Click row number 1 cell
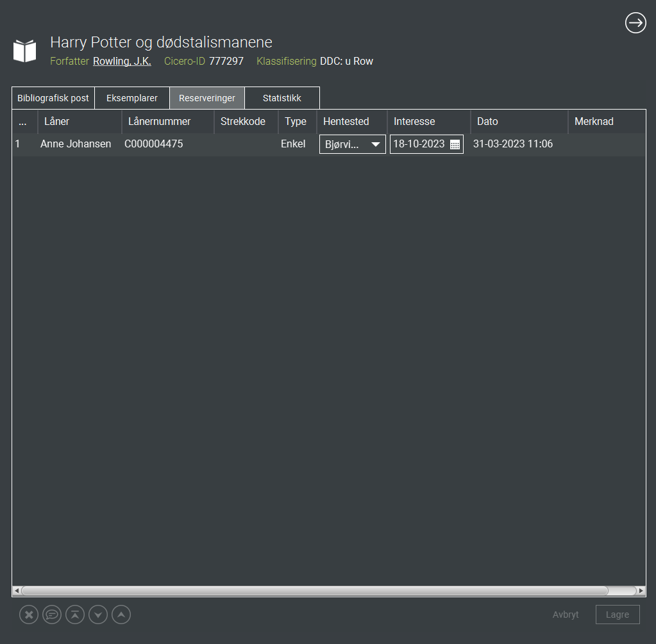Screen dimensions: 656x644 pos(17,144)
